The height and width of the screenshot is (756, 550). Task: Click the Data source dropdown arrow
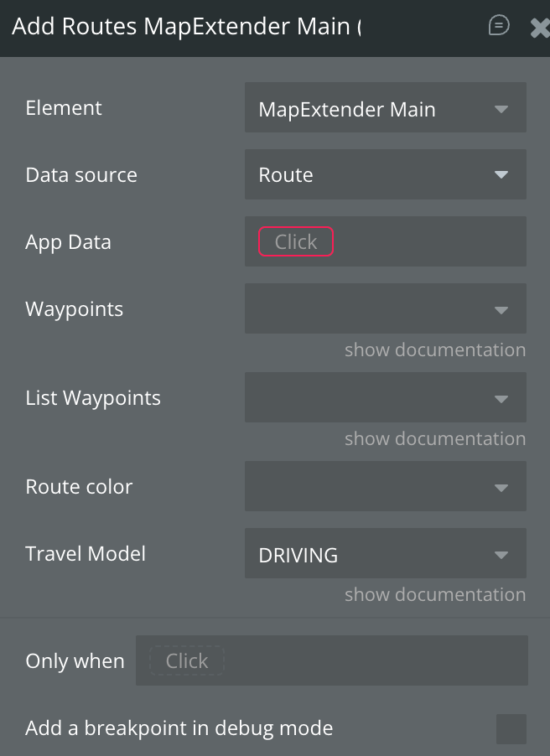tap(501, 175)
